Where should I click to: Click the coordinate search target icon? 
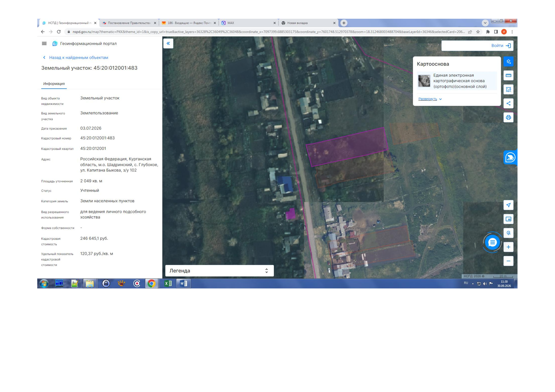508,233
